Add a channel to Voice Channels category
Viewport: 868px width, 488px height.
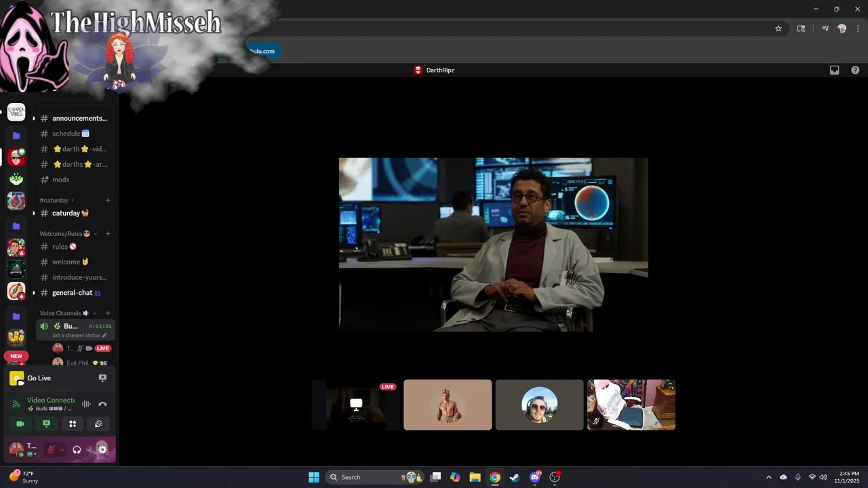coord(108,313)
